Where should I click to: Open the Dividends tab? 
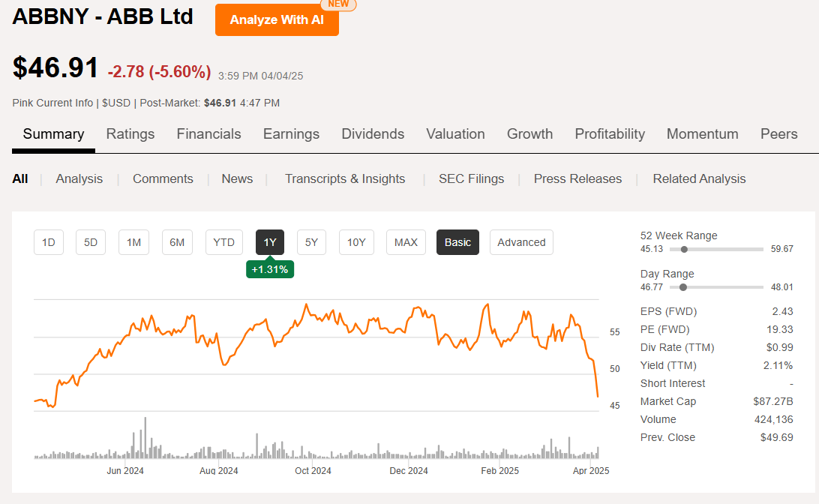point(373,133)
